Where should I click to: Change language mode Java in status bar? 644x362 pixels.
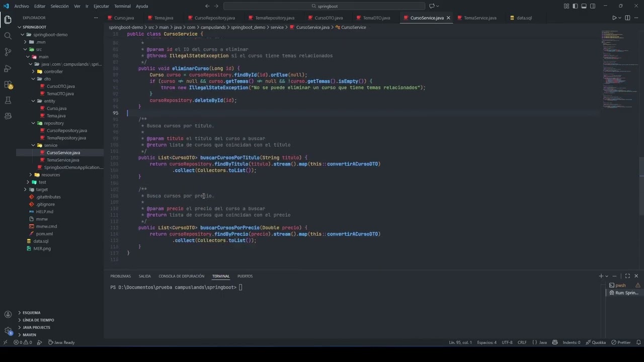coord(543,342)
